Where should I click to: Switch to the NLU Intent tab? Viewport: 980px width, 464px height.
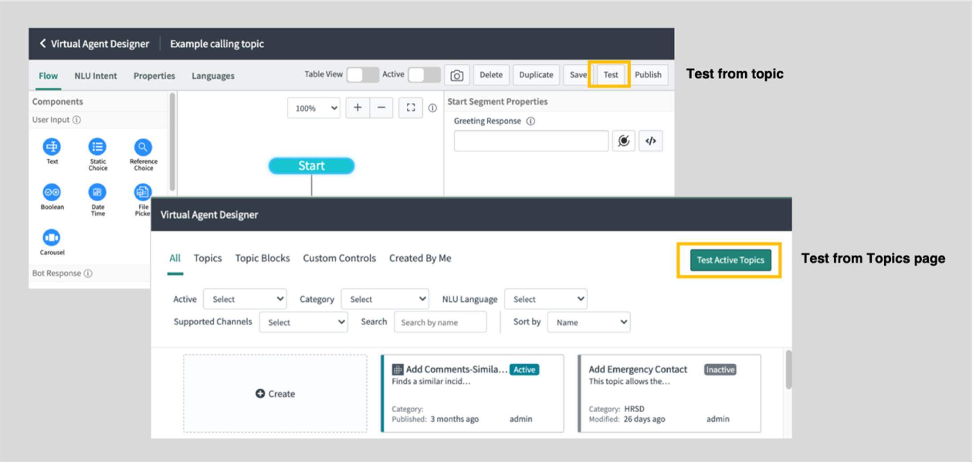coord(95,76)
